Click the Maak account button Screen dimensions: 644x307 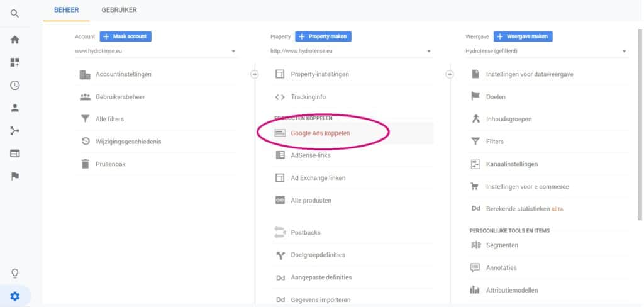pyautogui.click(x=126, y=36)
